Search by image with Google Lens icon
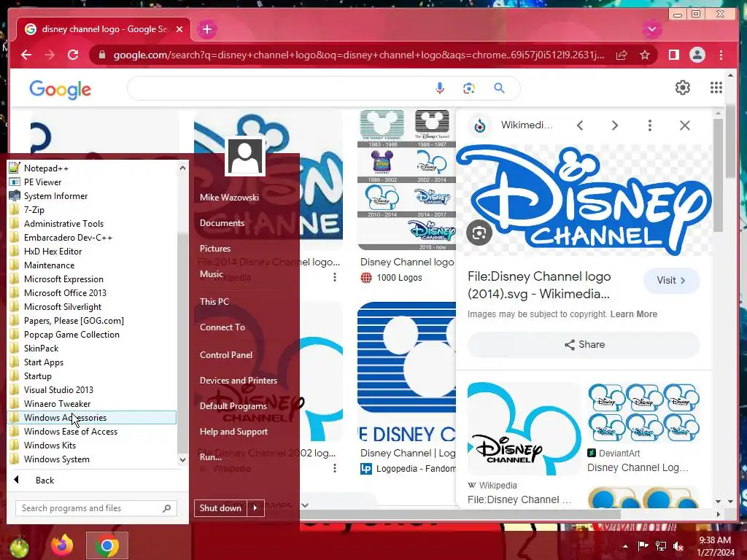747x560 pixels. (469, 88)
